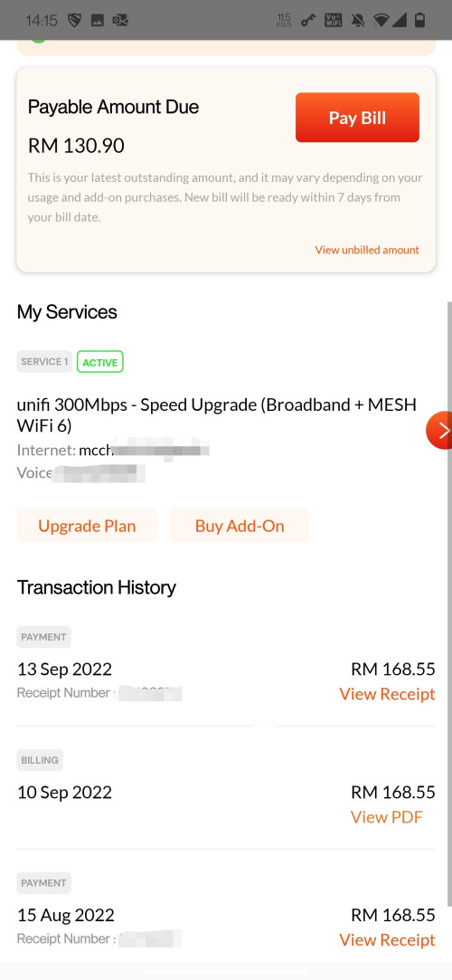Tap the red arrow next to the unifi service

click(x=440, y=430)
